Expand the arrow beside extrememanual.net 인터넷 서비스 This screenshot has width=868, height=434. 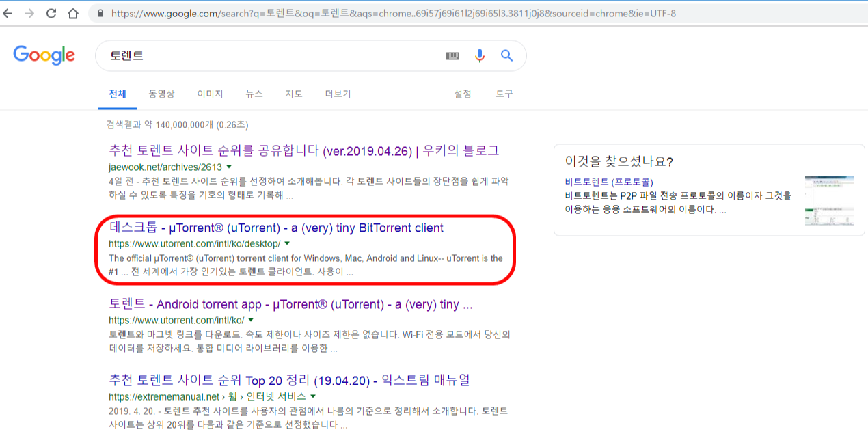pyautogui.click(x=313, y=396)
